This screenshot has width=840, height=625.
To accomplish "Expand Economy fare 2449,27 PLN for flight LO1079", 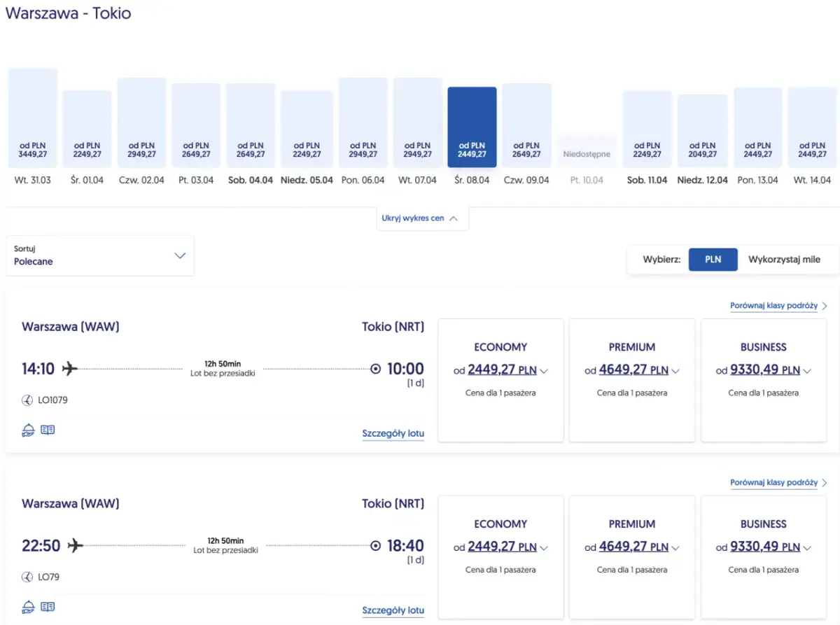I will click(500, 370).
